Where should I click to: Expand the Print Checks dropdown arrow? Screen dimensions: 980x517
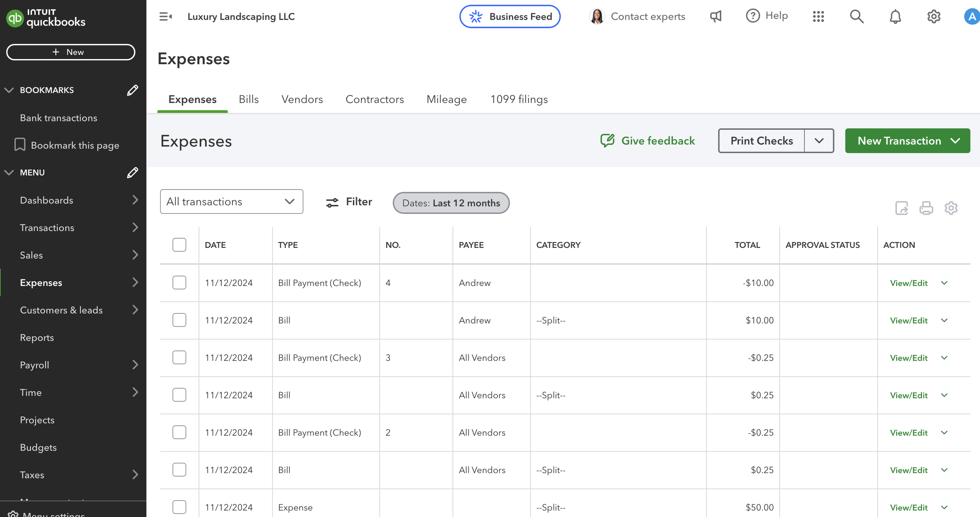point(819,141)
